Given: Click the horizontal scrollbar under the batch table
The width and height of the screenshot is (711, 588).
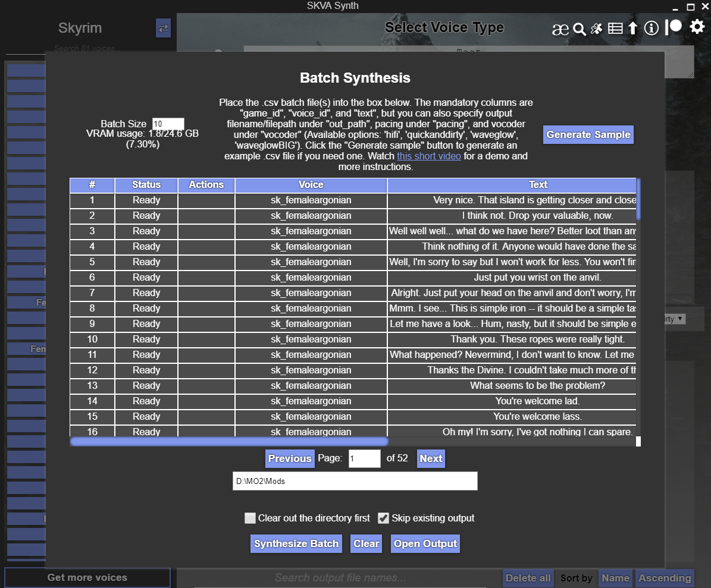Looking at the screenshot, I should point(229,441).
